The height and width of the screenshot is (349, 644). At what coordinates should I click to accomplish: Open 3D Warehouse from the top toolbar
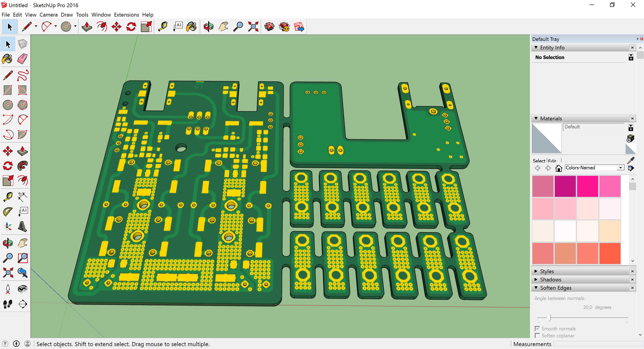(x=269, y=27)
